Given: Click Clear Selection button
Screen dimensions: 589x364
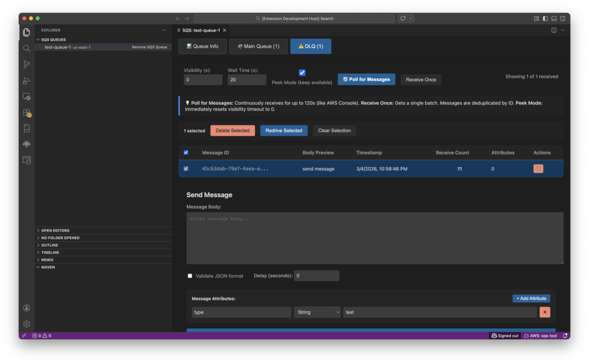Looking at the screenshot, I should (x=335, y=130).
